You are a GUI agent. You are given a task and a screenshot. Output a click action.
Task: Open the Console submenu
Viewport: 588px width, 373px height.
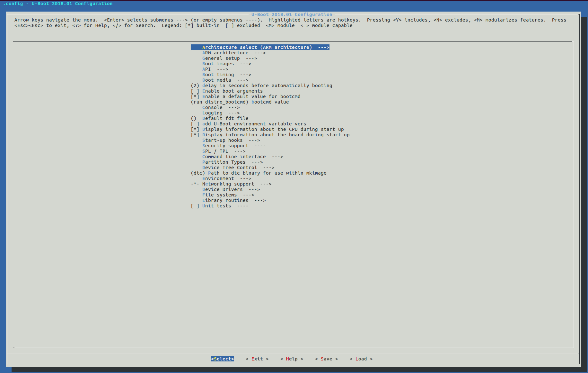pos(221,107)
